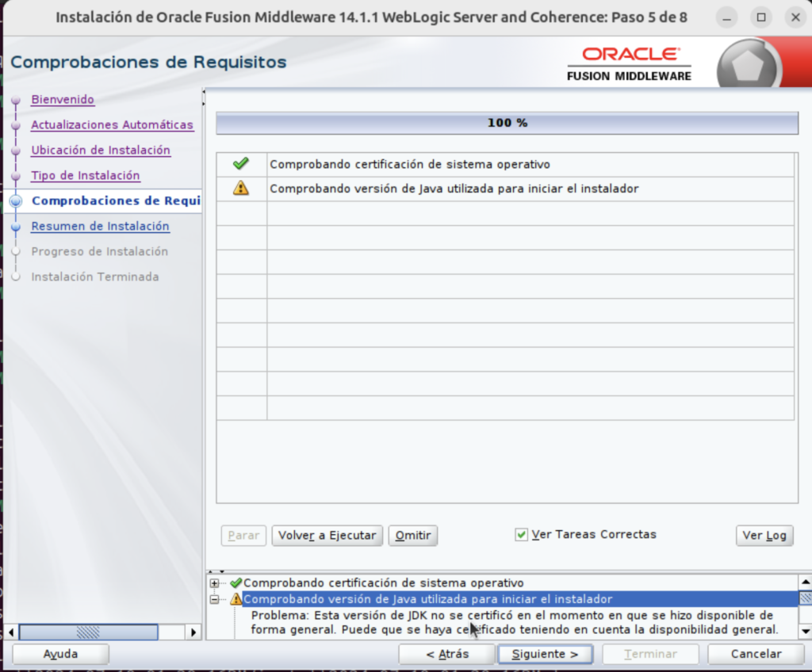Click the circle beside Instalación Terminada

[17, 277]
